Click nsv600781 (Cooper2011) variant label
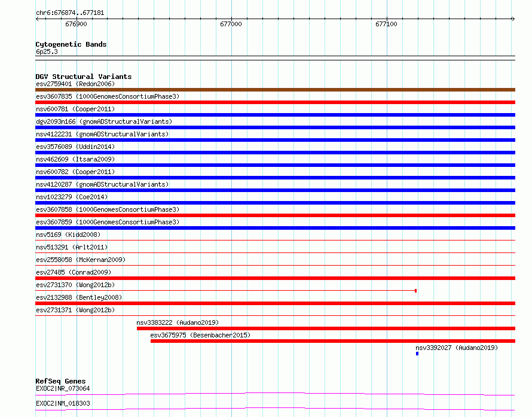 pyautogui.click(x=75, y=109)
